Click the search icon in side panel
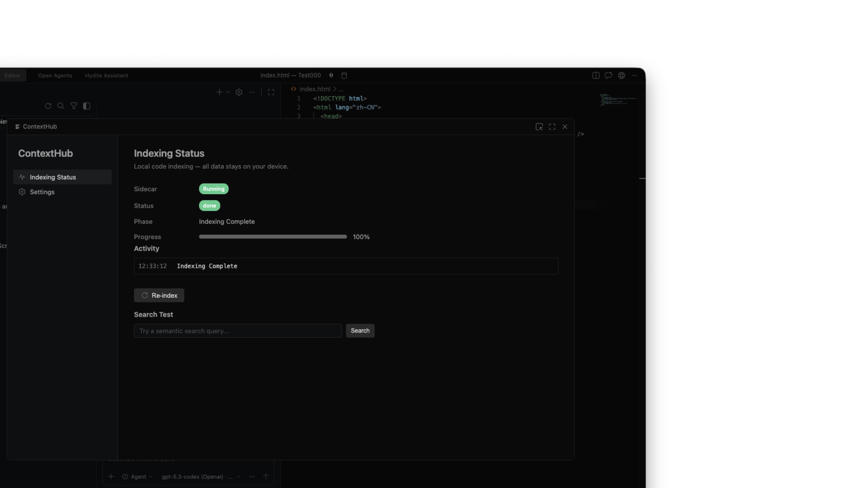The width and height of the screenshot is (868, 488). point(61,106)
